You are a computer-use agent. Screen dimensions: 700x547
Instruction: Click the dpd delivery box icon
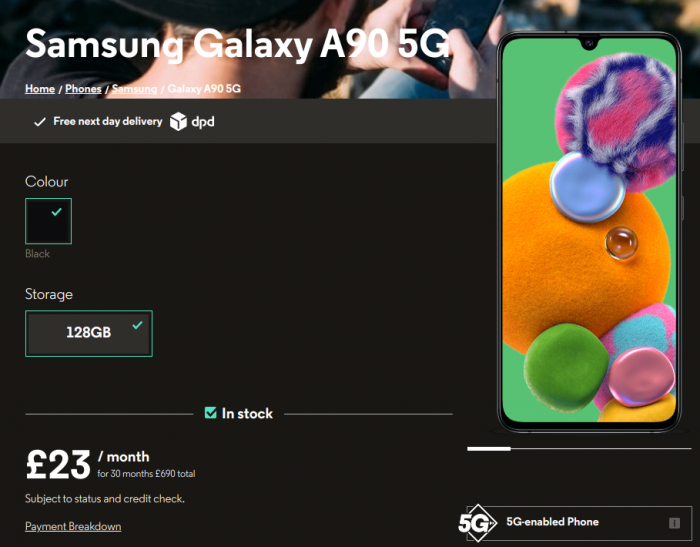(178, 121)
